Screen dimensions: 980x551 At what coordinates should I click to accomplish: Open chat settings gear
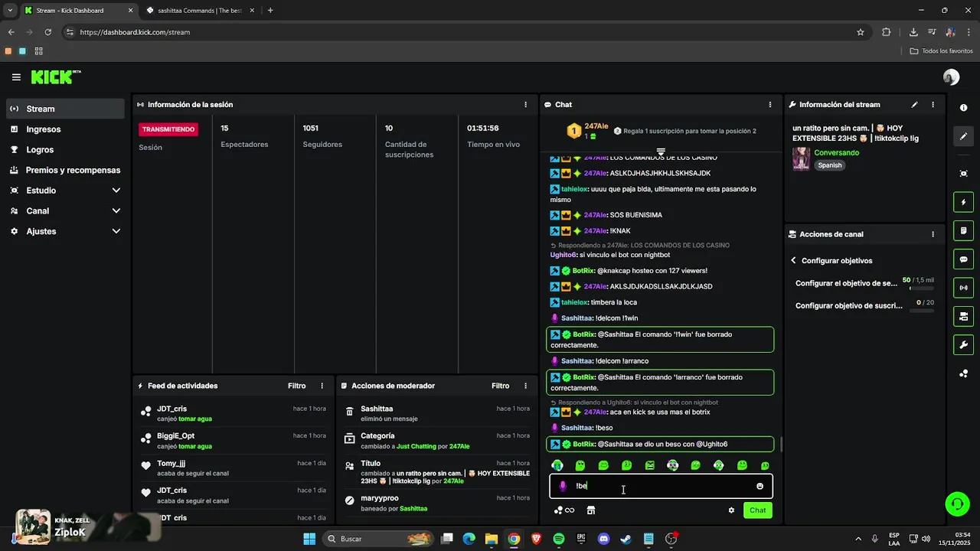(731, 510)
